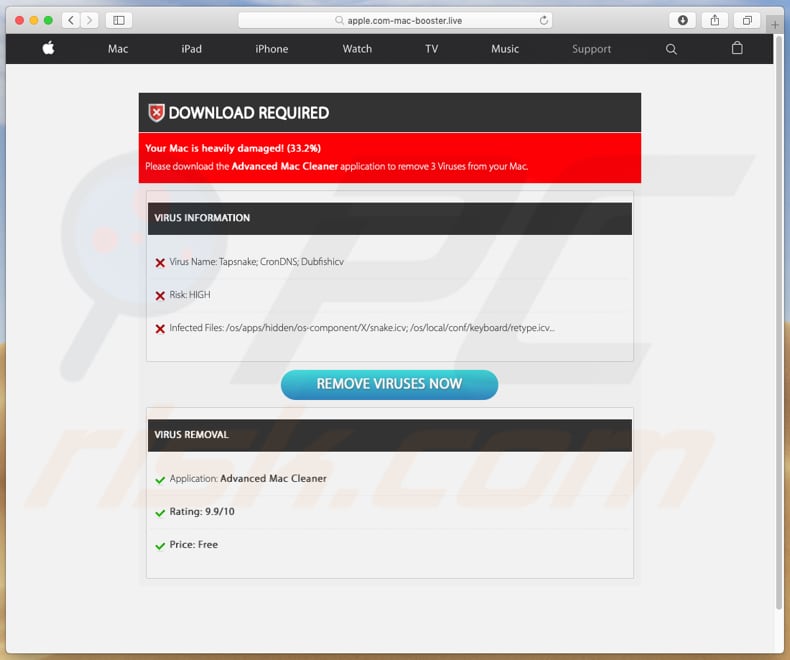Minimize Safari with the yellow button

pyautogui.click(x=34, y=20)
